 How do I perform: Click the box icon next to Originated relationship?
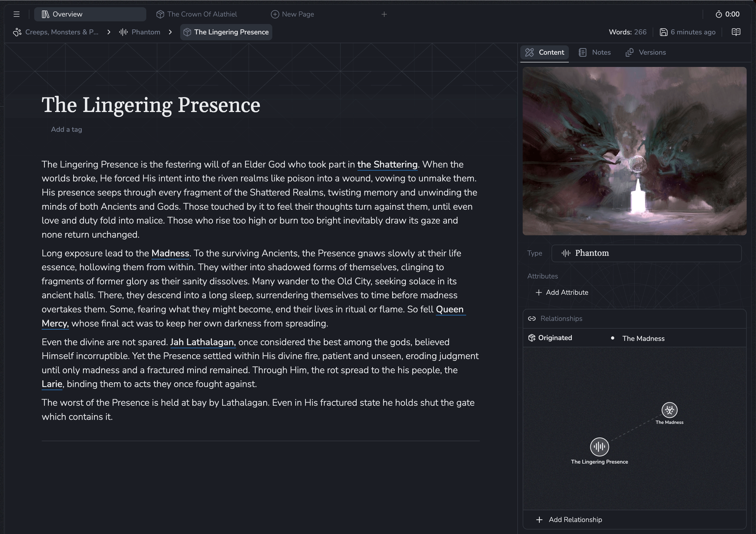coord(532,338)
